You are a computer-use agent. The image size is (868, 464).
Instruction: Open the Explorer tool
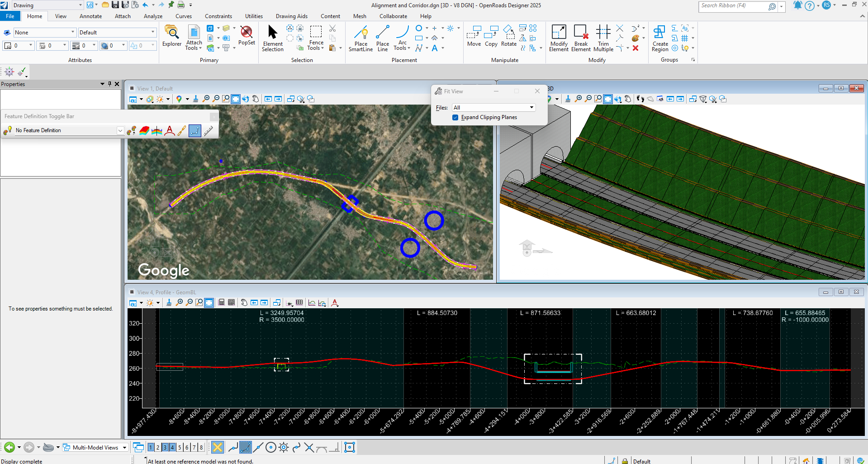coord(172,36)
